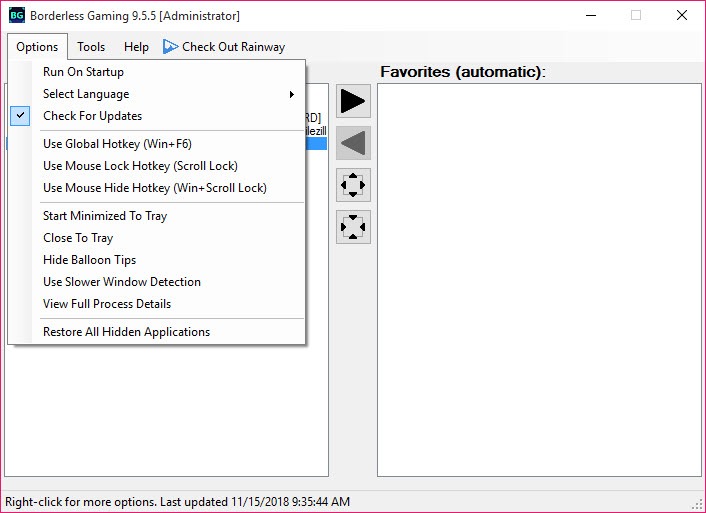Enable Use Mouse Lock Hotkey (Scroll Lock)
The image size is (706, 513).
click(x=156, y=166)
